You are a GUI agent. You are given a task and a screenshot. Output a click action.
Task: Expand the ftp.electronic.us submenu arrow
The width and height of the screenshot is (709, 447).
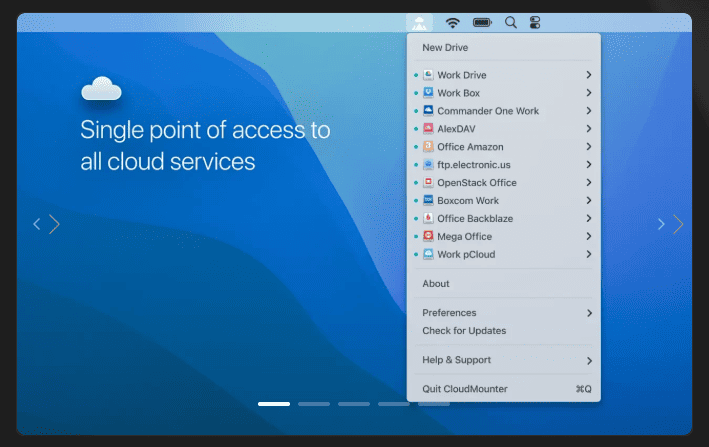click(x=589, y=165)
